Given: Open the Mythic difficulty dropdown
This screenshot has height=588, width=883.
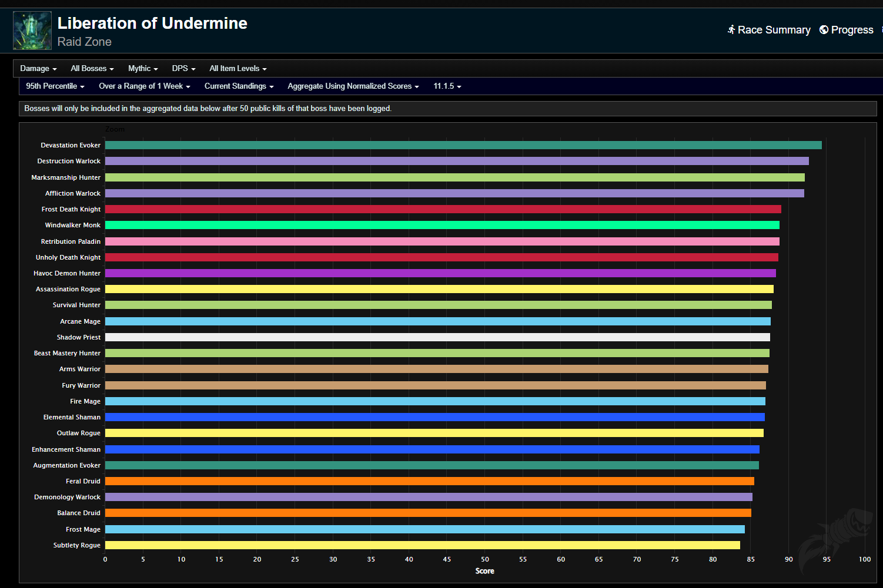Looking at the screenshot, I should pos(143,69).
